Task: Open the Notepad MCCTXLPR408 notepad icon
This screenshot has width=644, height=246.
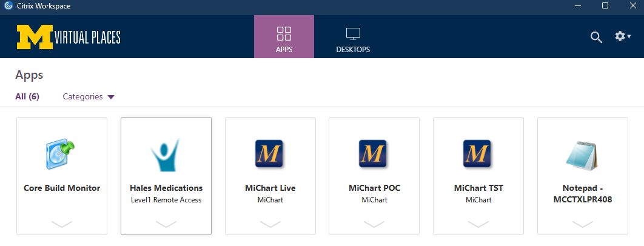Action: 583,154
